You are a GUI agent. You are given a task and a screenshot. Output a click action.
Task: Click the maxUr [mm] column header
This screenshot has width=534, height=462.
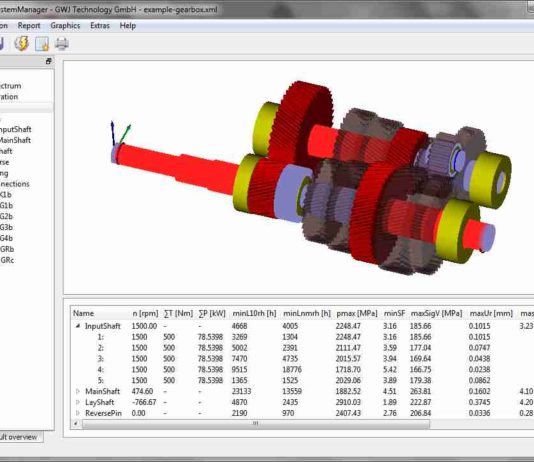pyautogui.click(x=491, y=313)
